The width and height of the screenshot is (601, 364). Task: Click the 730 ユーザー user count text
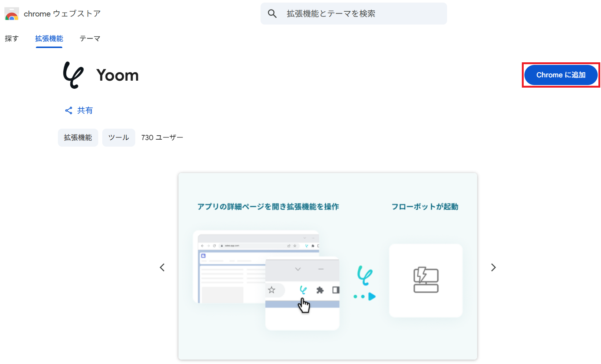tap(162, 138)
